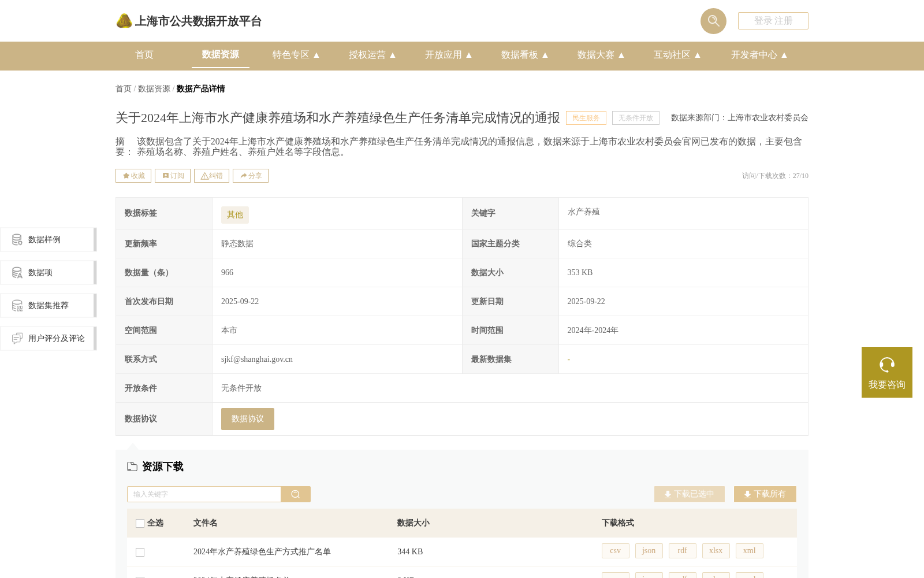
Task: Click 综合类 theme category value
Action: (x=580, y=244)
